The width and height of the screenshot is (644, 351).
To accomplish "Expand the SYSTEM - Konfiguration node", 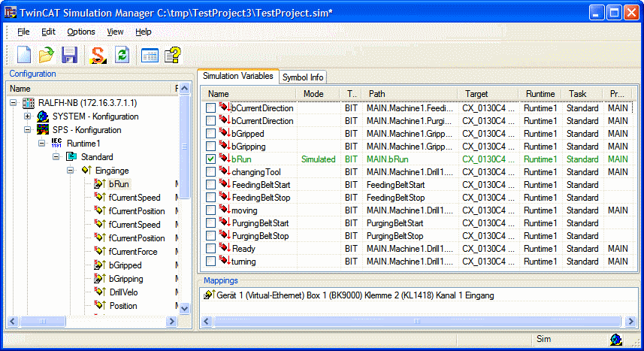I will [x=28, y=116].
